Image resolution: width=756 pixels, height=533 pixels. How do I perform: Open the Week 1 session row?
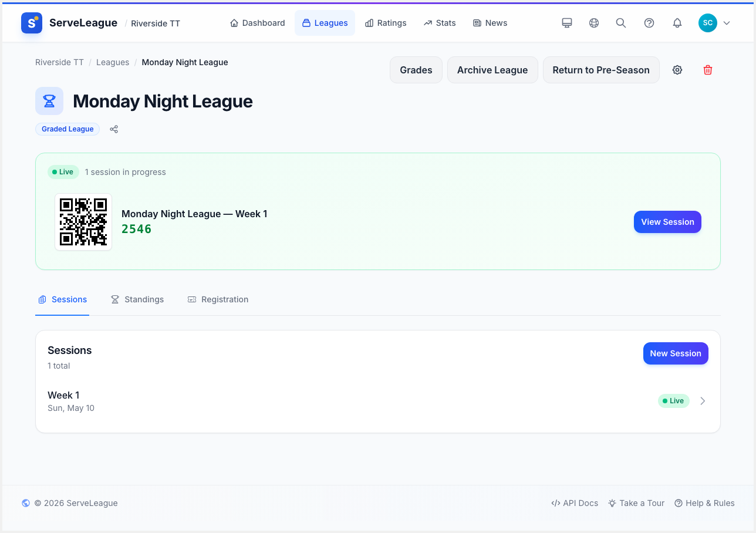pos(378,401)
